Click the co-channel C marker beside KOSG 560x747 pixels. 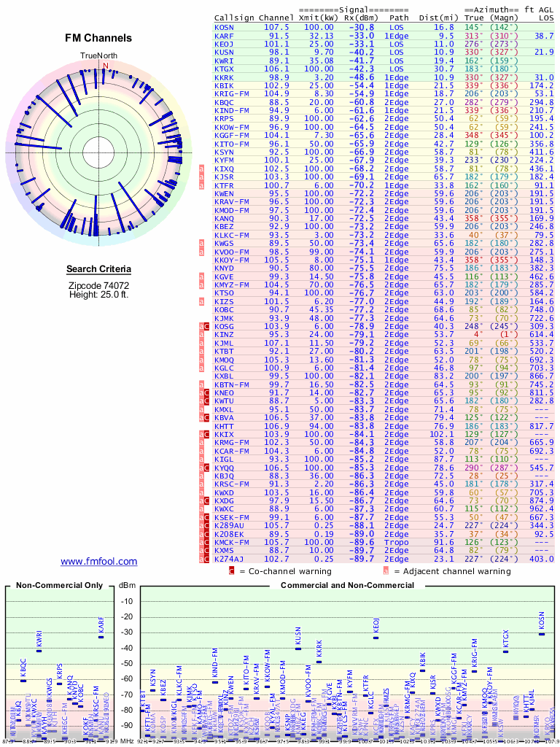click(206, 326)
